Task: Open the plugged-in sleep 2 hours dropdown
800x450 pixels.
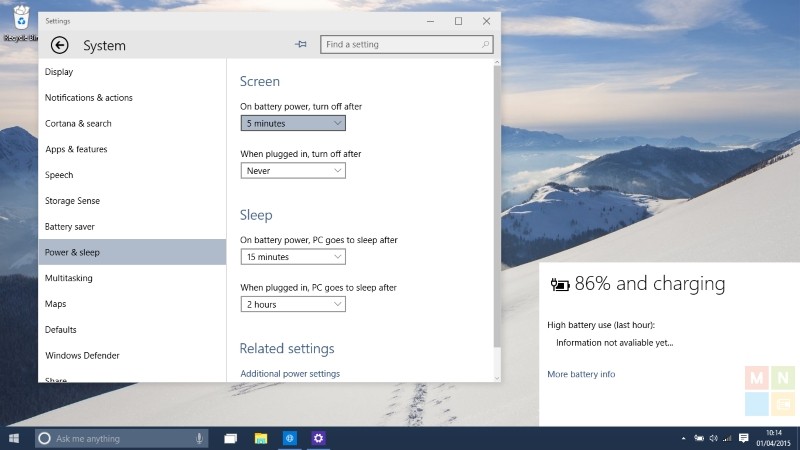Action: click(293, 304)
